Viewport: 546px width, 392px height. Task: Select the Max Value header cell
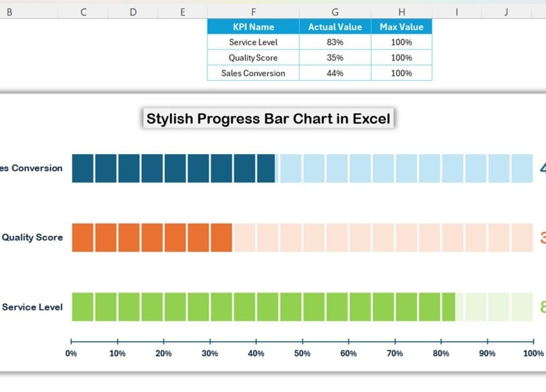(401, 27)
